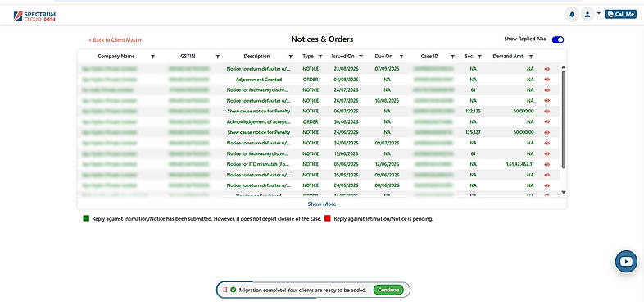The height and width of the screenshot is (302, 644).
Task: Click due date 07/09/2026
Action: click(x=387, y=69)
